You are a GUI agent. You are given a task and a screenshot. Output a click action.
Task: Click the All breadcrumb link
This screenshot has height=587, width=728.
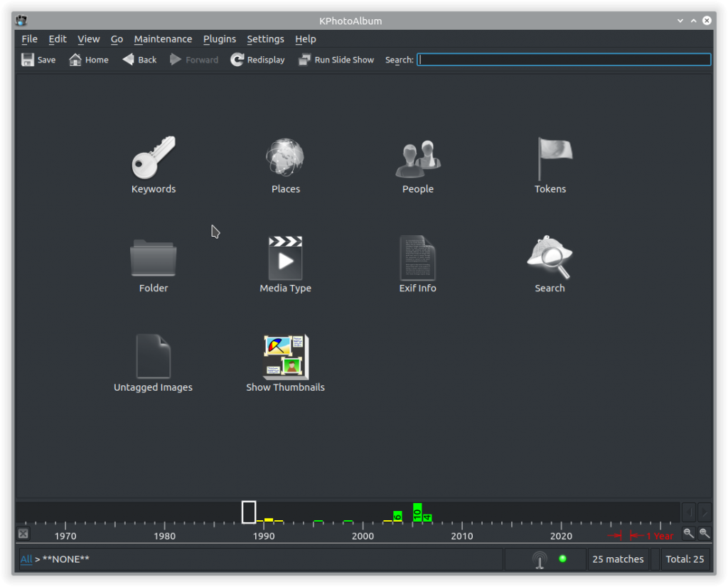pyautogui.click(x=26, y=559)
